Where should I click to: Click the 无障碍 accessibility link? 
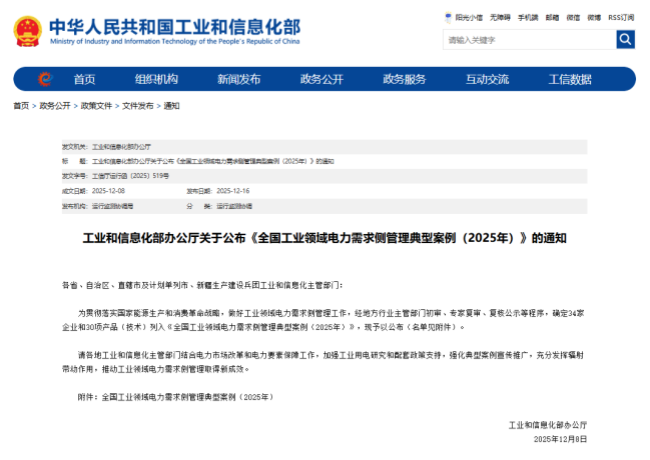coord(500,17)
